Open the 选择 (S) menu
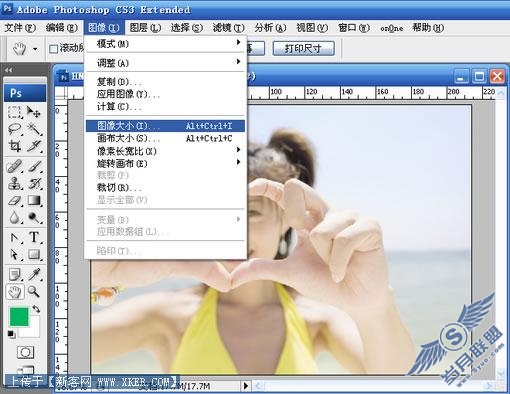This screenshot has width=510, height=394. (187, 28)
